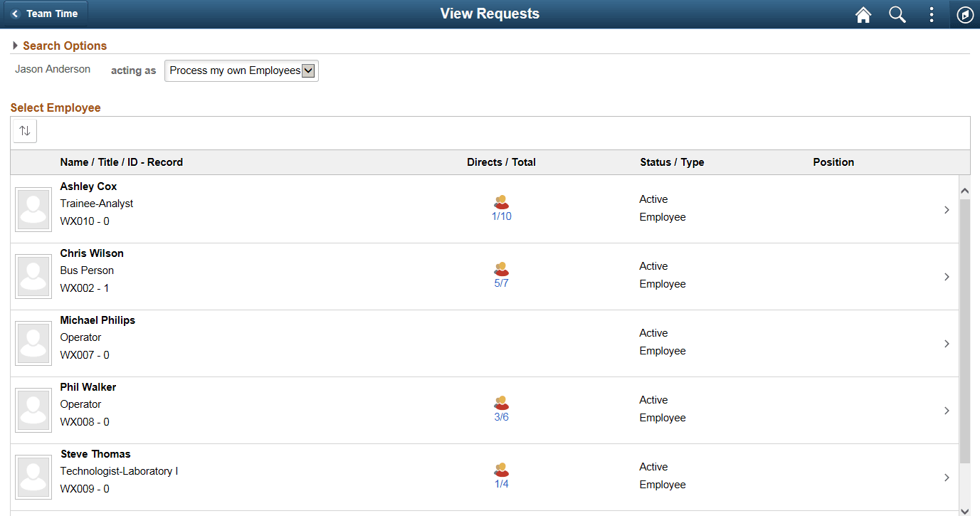Open the Process my own Employees dropdown
This screenshot has height=516, width=980.
click(x=241, y=70)
